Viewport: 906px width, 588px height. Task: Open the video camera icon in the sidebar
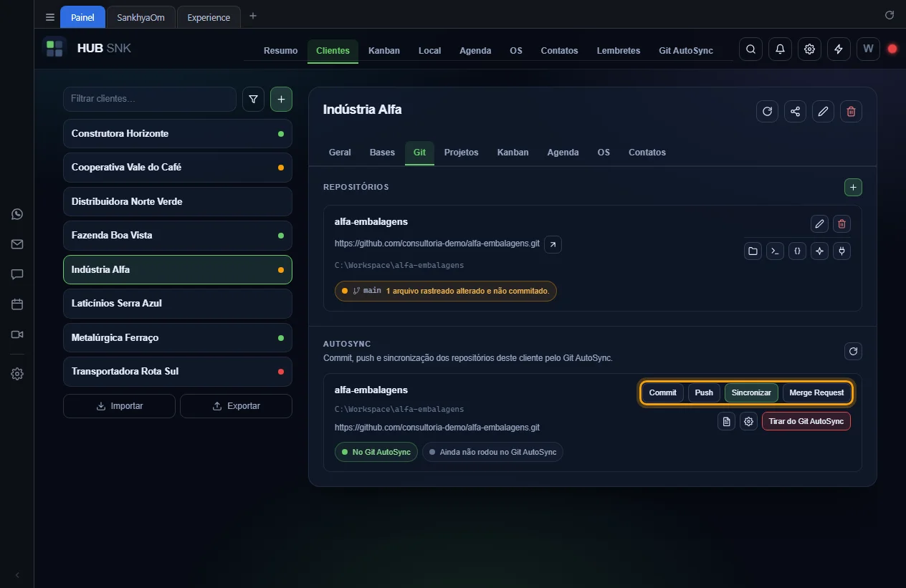[17, 334]
